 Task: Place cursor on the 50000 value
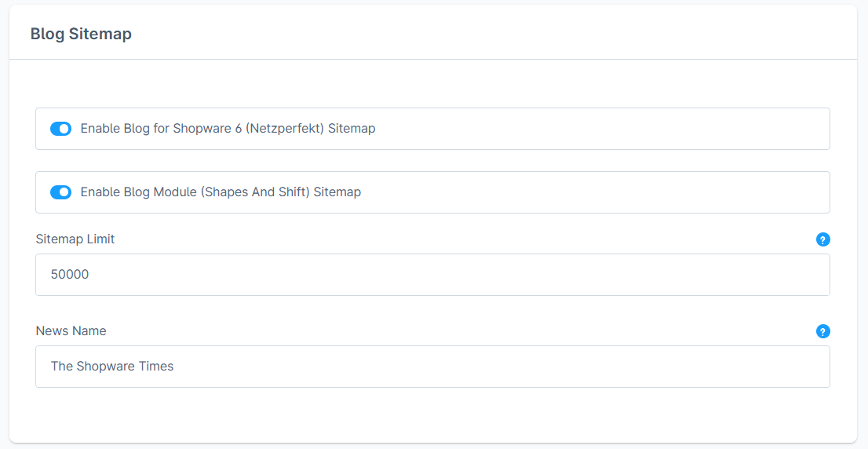(70, 275)
